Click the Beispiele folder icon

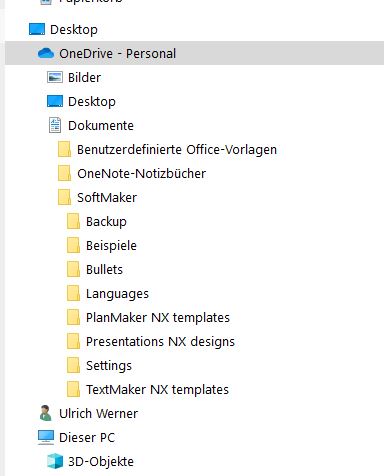click(73, 245)
